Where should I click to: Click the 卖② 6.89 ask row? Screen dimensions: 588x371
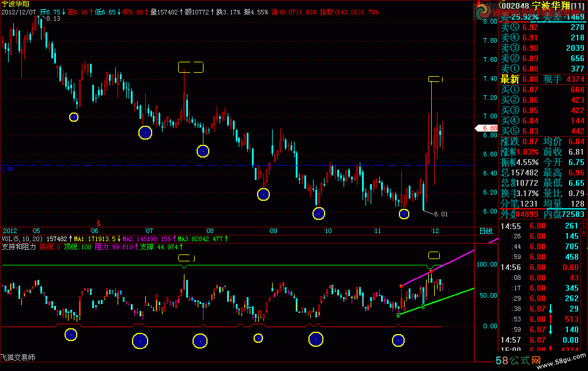click(542, 59)
